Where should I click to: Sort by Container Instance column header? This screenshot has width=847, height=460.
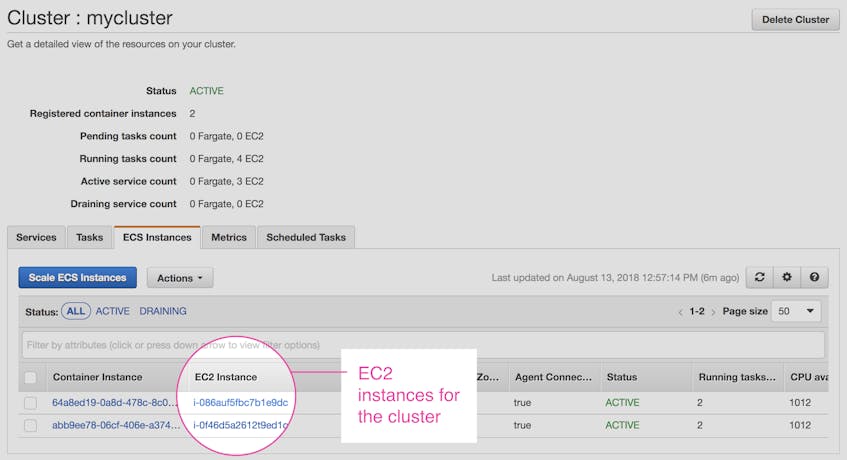click(97, 377)
